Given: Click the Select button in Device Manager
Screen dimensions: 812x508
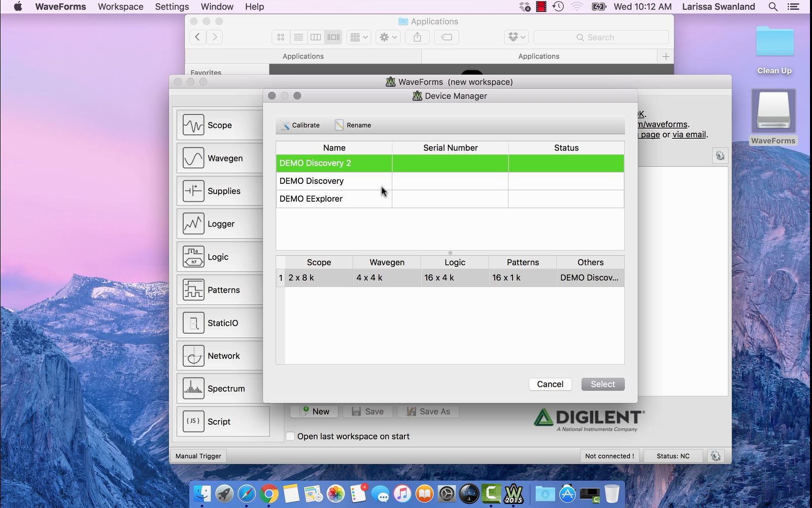Looking at the screenshot, I should click(603, 384).
